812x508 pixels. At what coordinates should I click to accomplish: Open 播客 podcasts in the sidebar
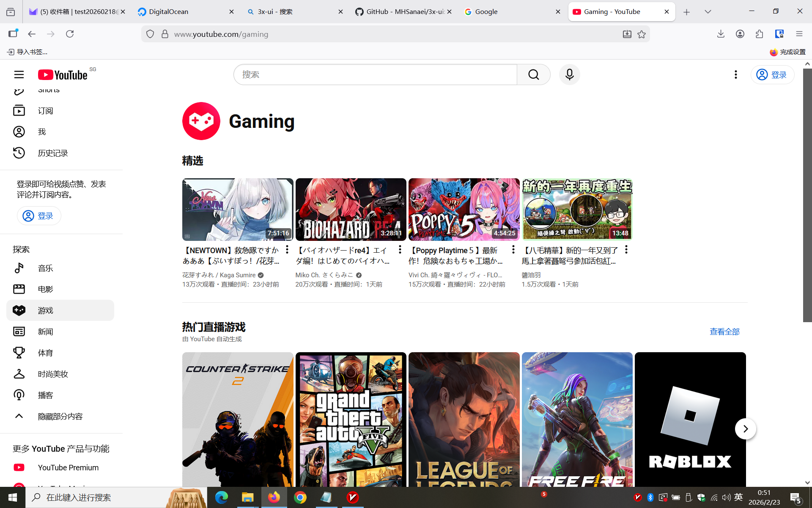coord(60,395)
